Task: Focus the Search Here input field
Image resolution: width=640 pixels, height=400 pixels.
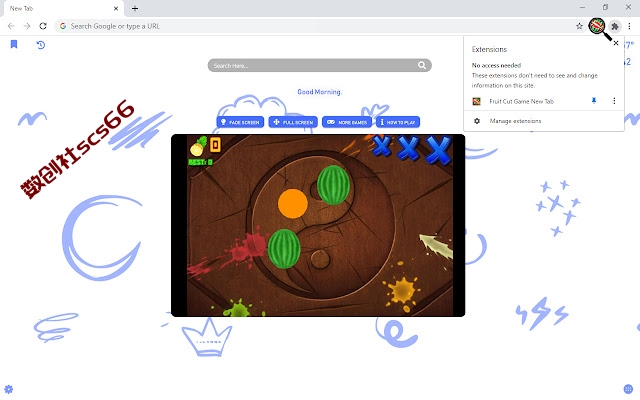Action: click(319, 65)
